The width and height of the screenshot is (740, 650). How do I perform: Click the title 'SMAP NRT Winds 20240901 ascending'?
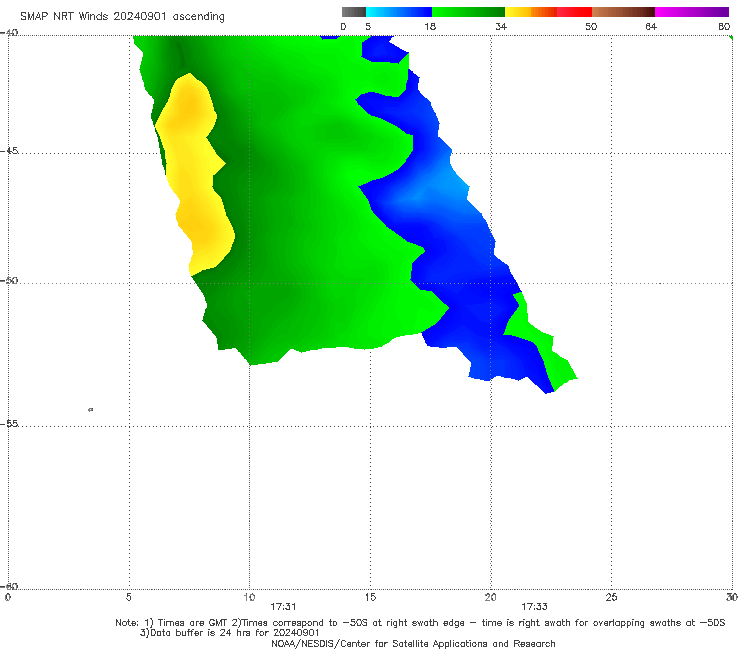pos(122,17)
